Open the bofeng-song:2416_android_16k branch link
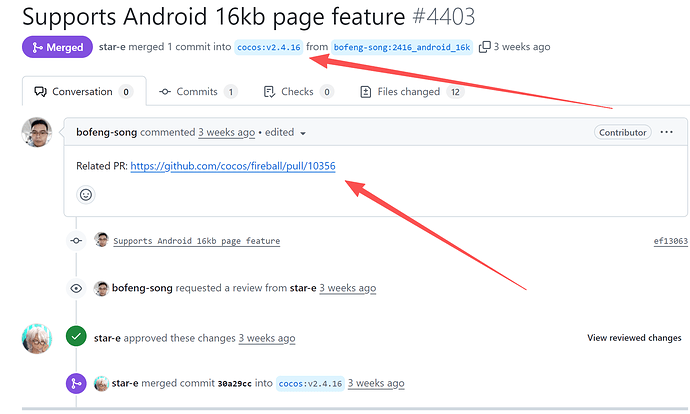Image resolution: width=690 pixels, height=414 pixels. (x=400, y=47)
